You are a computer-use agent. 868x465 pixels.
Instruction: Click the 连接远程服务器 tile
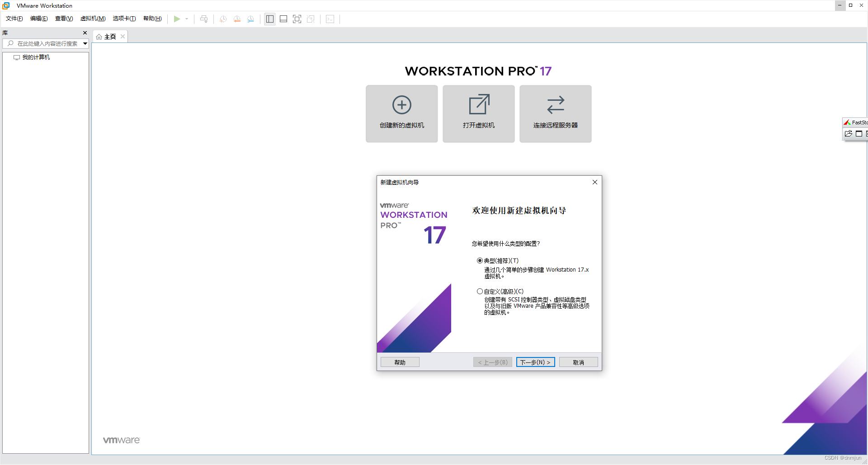tap(556, 114)
